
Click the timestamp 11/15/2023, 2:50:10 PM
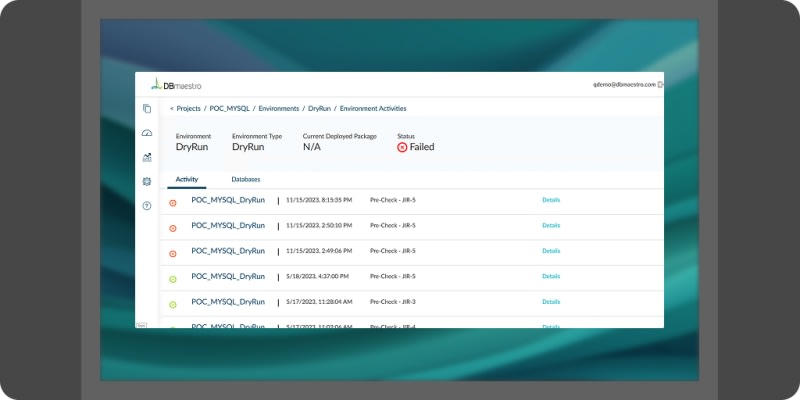coord(319,226)
